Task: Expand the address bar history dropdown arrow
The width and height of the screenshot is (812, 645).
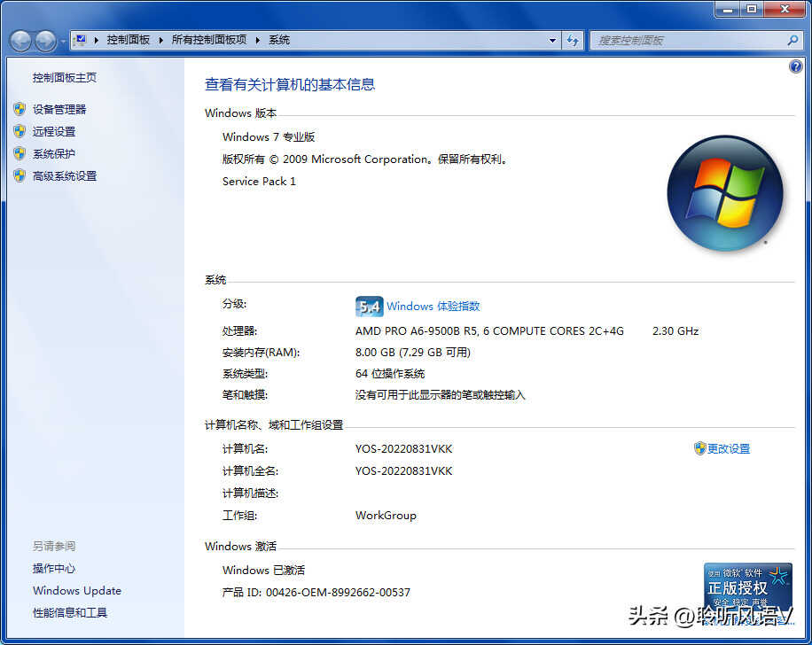Action: pos(552,41)
